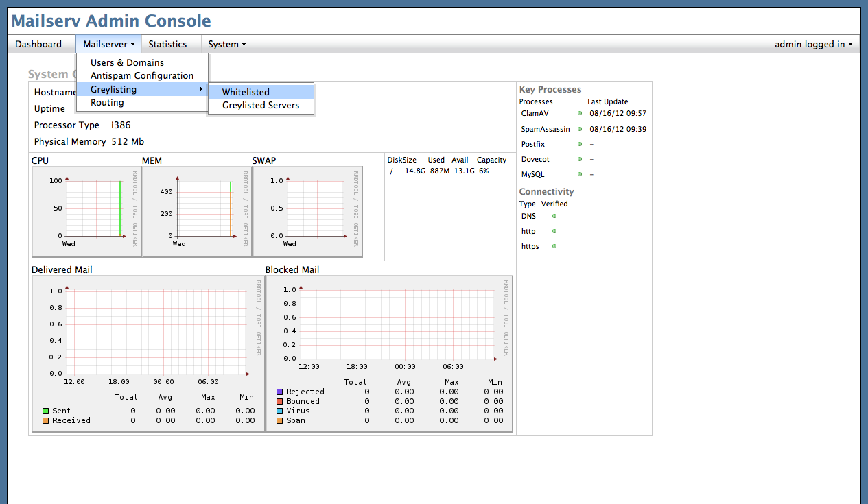
Task: Open the Statistics menu item
Action: [167, 44]
